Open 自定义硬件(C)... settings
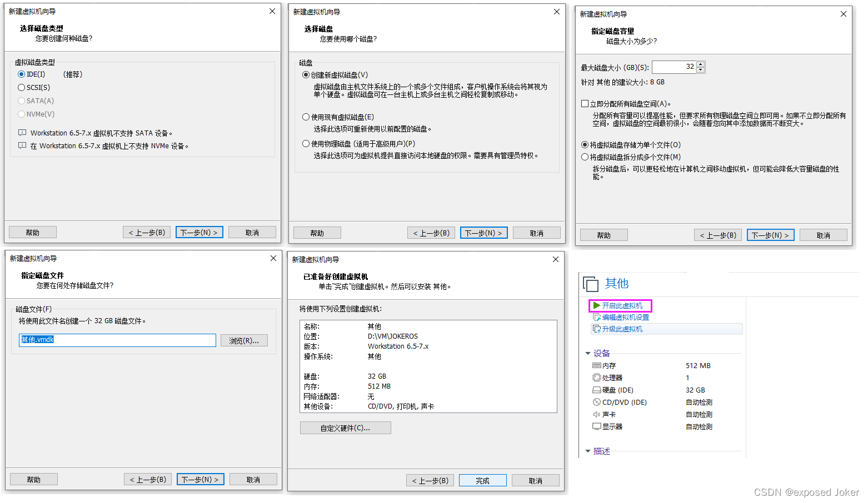 pos(345,428)
